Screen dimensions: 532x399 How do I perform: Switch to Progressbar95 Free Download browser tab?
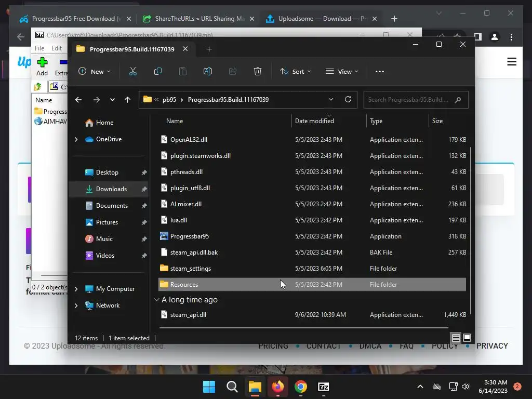pos(75,19)
